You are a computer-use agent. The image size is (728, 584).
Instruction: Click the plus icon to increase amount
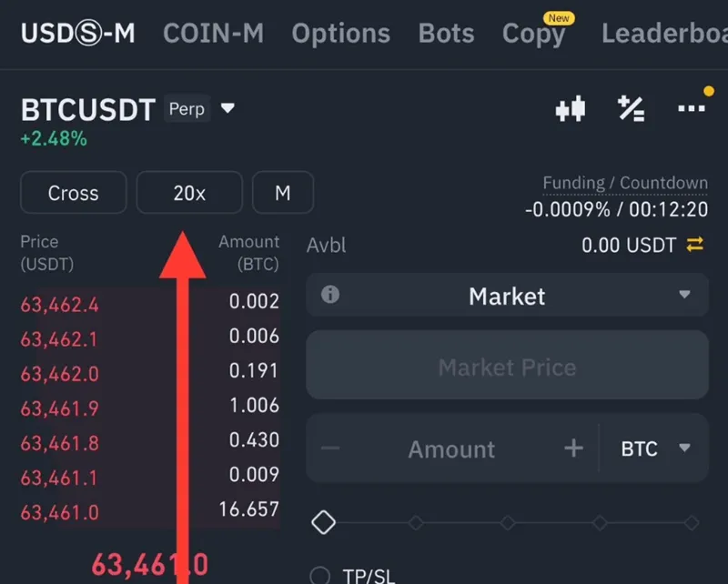[573, 448]
